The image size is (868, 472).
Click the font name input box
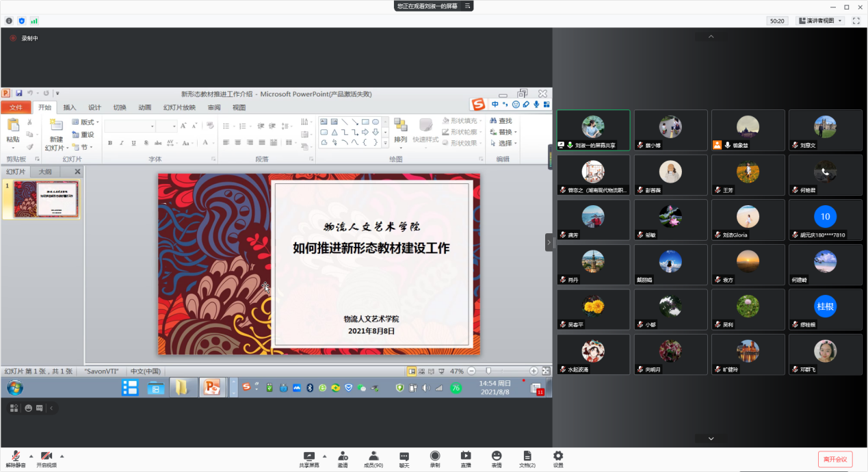coord(129,127)
